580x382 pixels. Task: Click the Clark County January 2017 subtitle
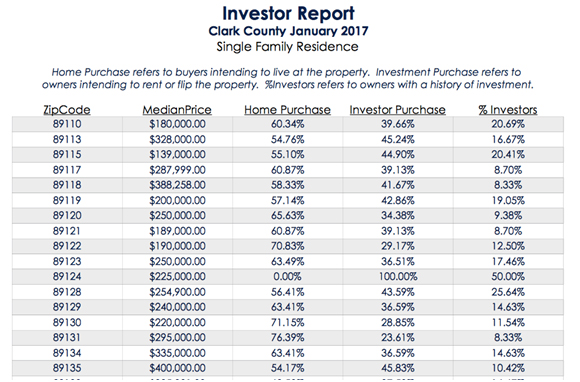pos(288,31)
